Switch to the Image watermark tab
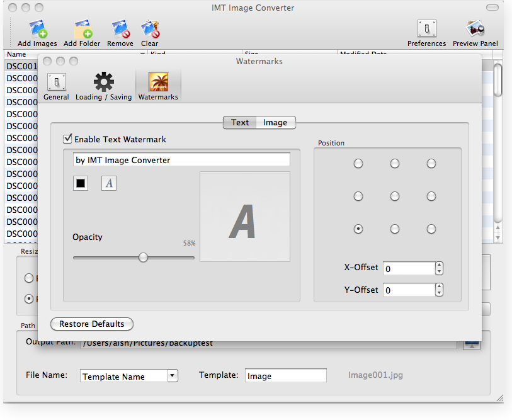 (x=276, y=122)
